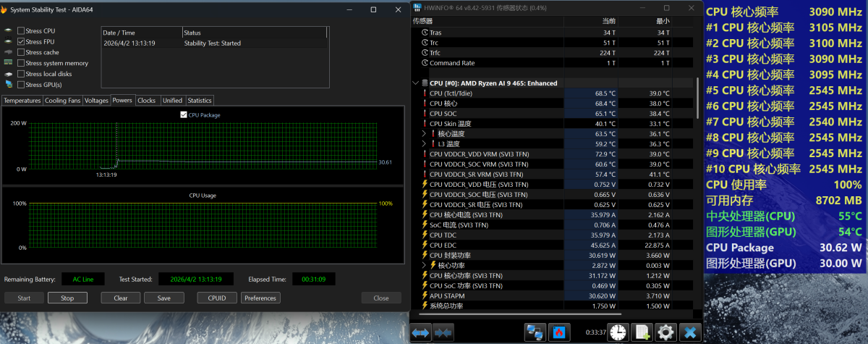
Task: Open HWiNFO sensor settings gear icon
Action: (665, 332)
